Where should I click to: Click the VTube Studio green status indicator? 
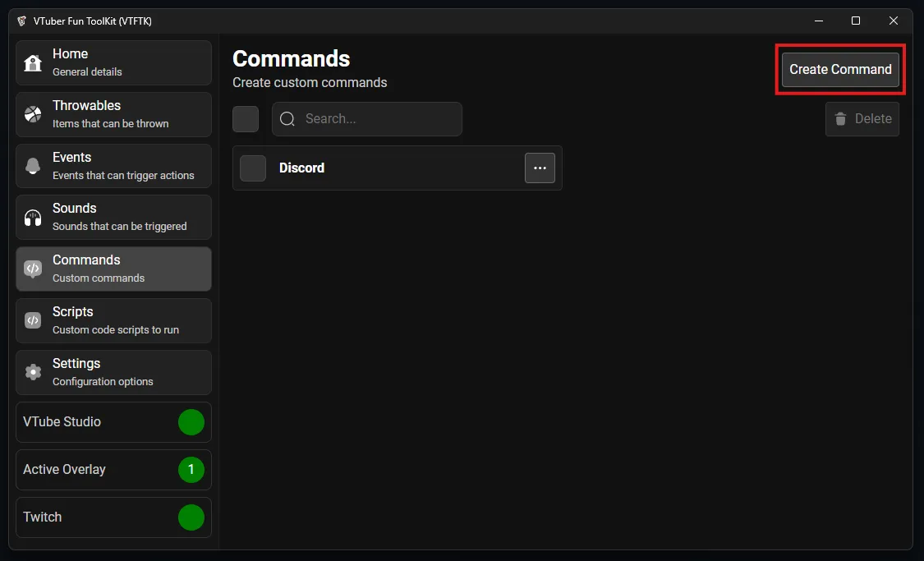(191, 422)
